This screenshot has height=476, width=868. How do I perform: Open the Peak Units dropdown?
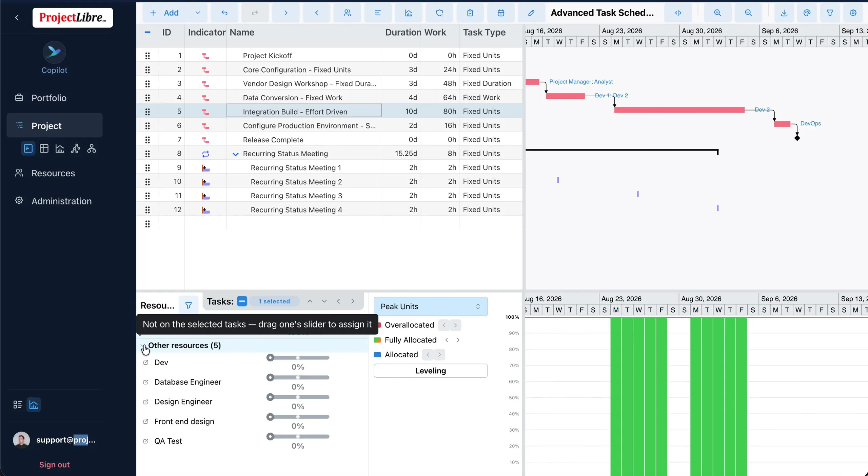click(x=431, y=306)
